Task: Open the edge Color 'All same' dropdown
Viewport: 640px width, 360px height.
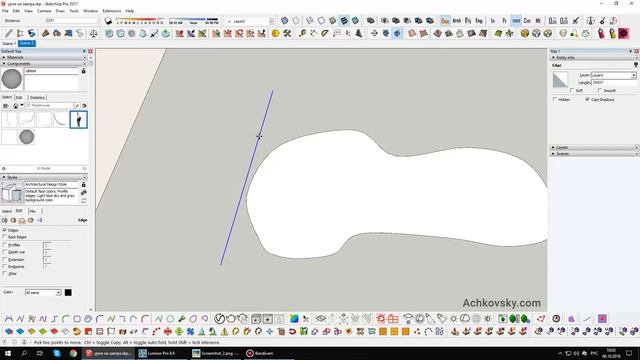Action: click(43, 292)
